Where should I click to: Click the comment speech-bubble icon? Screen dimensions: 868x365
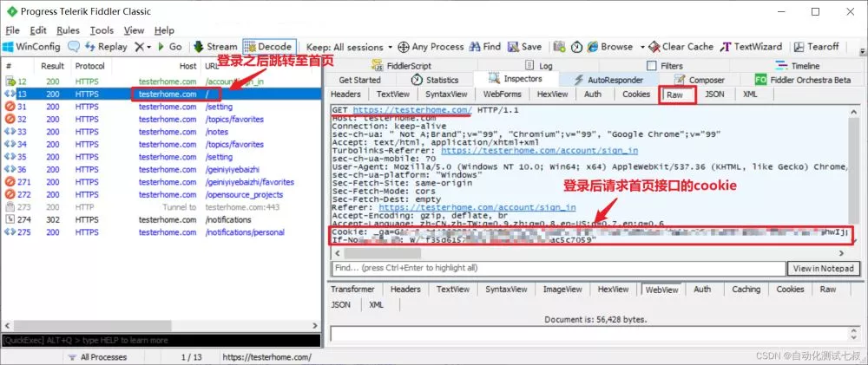(74, 47)
